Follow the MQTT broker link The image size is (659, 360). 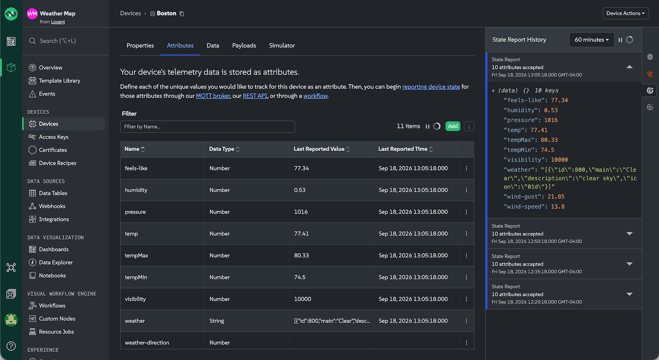point(213,96)
